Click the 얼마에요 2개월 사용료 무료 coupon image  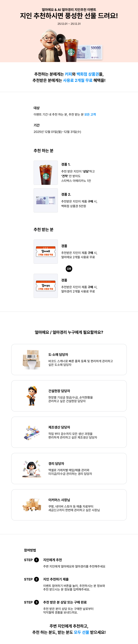coord(46,251)
